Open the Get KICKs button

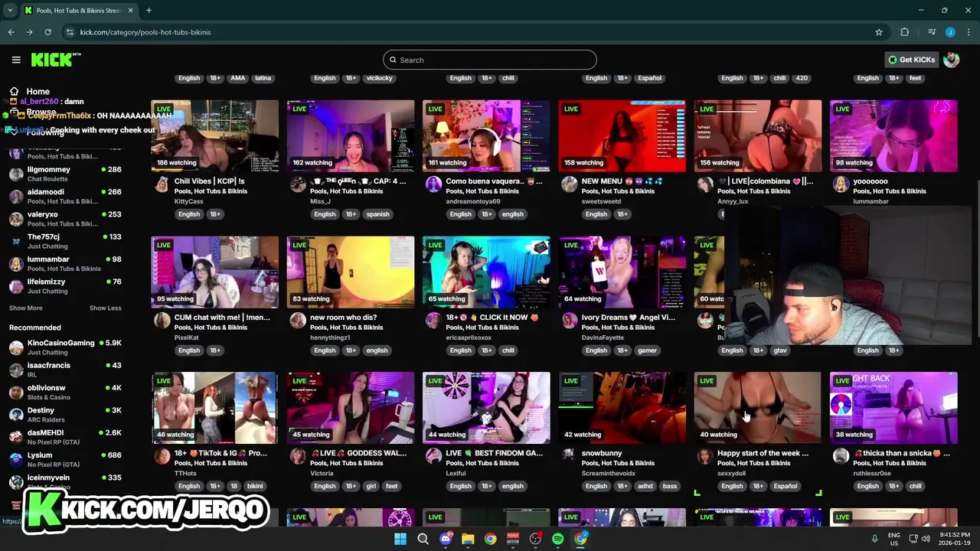911,60
